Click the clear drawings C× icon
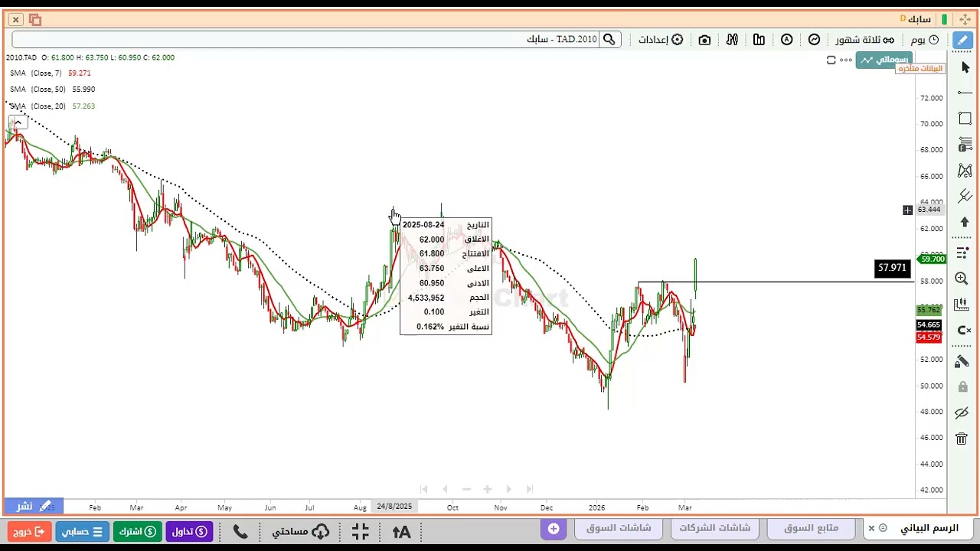Viewport: 980px width, 551px height. [x=963, y=331]
